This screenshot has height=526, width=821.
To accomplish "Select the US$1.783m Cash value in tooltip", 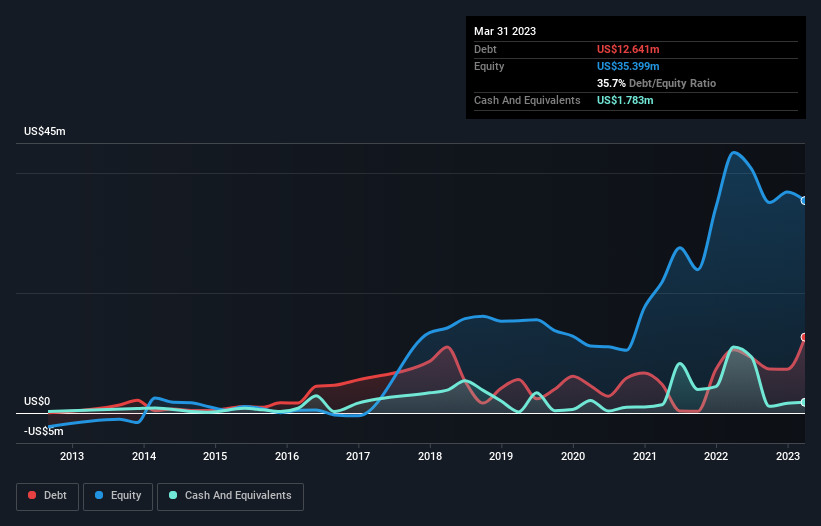I will pos(625,100).
